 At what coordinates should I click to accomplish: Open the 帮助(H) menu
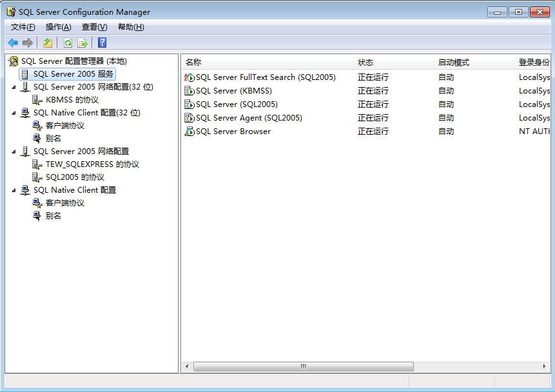pos(131,27)
